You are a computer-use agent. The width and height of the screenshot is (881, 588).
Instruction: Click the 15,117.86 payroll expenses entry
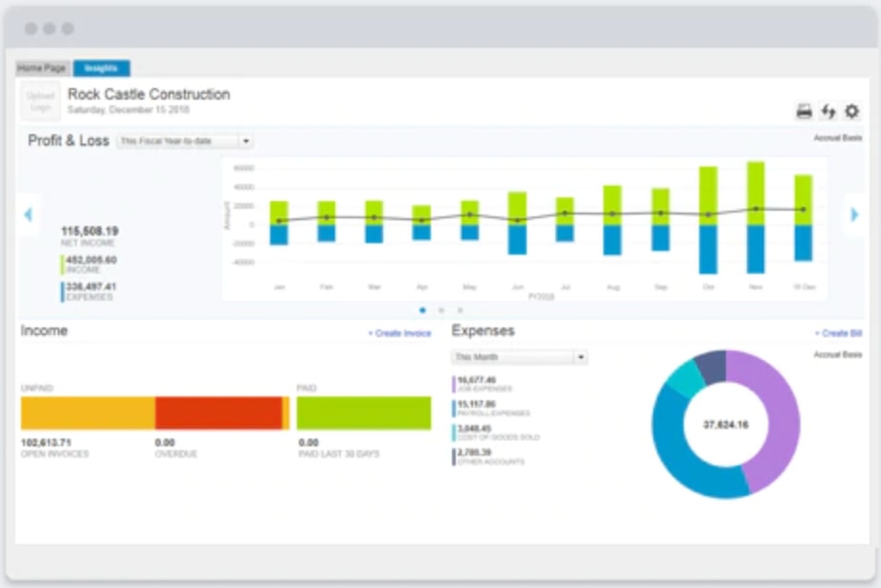point(491,408)
